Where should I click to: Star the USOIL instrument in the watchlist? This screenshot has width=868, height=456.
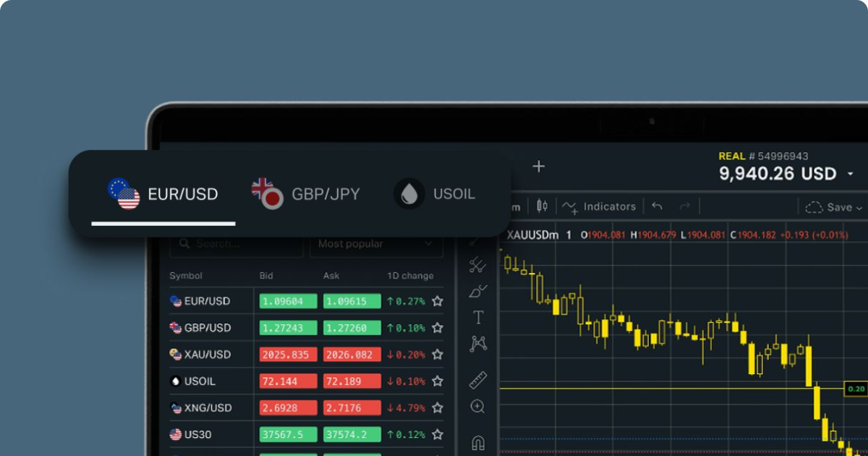[x=437, y=381]
